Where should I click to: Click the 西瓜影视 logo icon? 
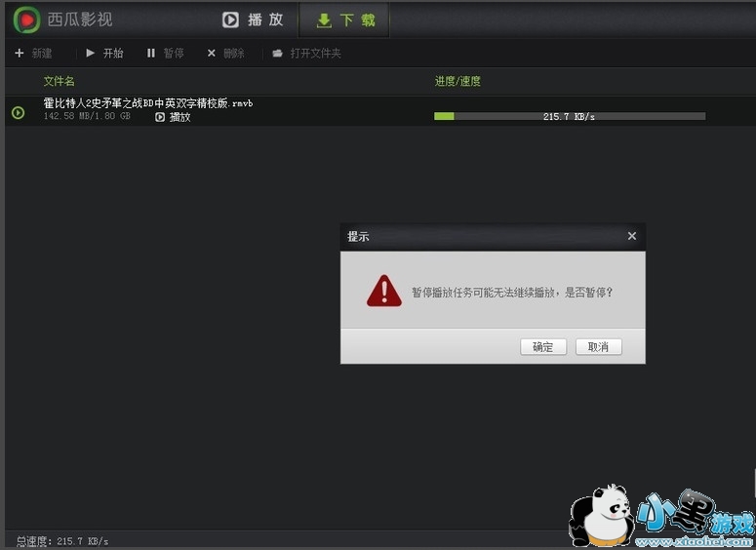click(x=26, y=20)
